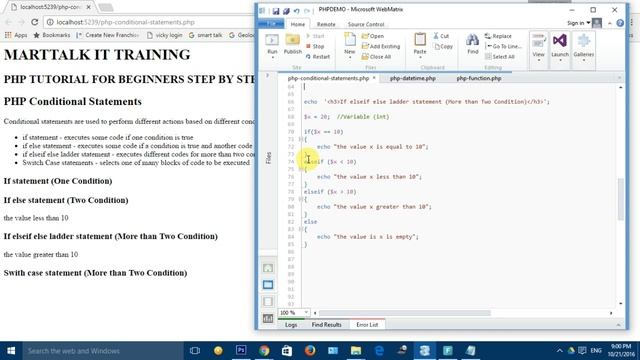Click Replace in Editing group

pos(498,36)
